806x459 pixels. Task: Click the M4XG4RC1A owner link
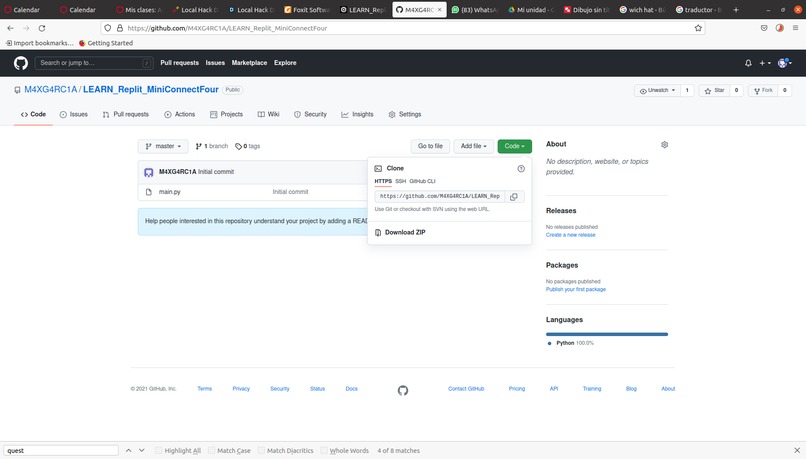point(51,89)
